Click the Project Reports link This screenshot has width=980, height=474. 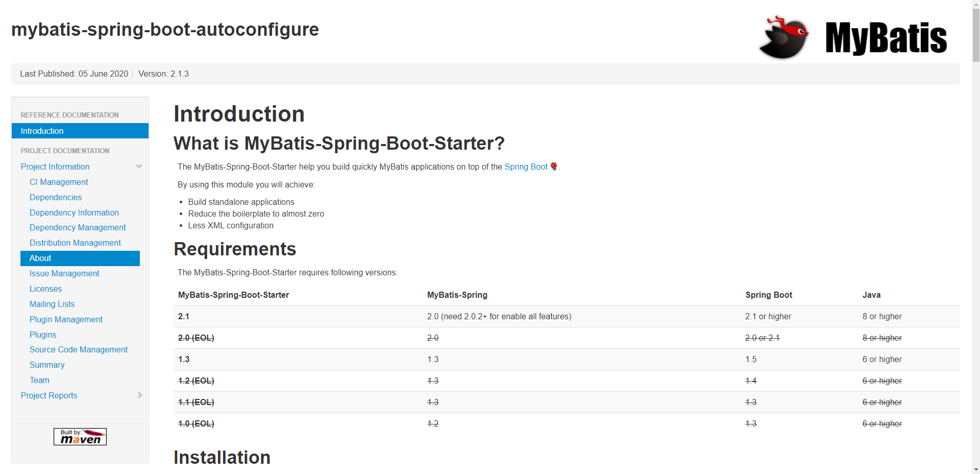click(49, 395)
